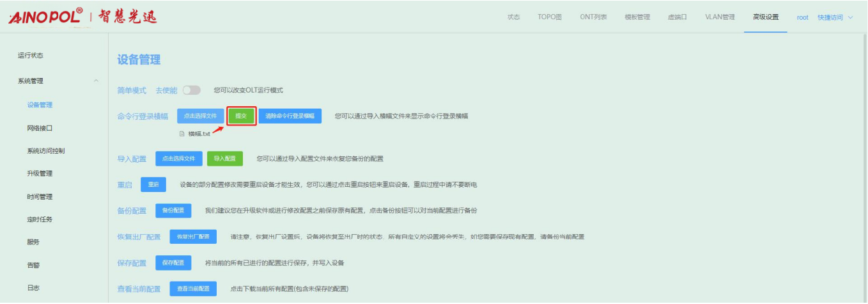Click the file icon beside 横幅.txt
This screenshot has width=868, height=304.
[x=182, y=134]
